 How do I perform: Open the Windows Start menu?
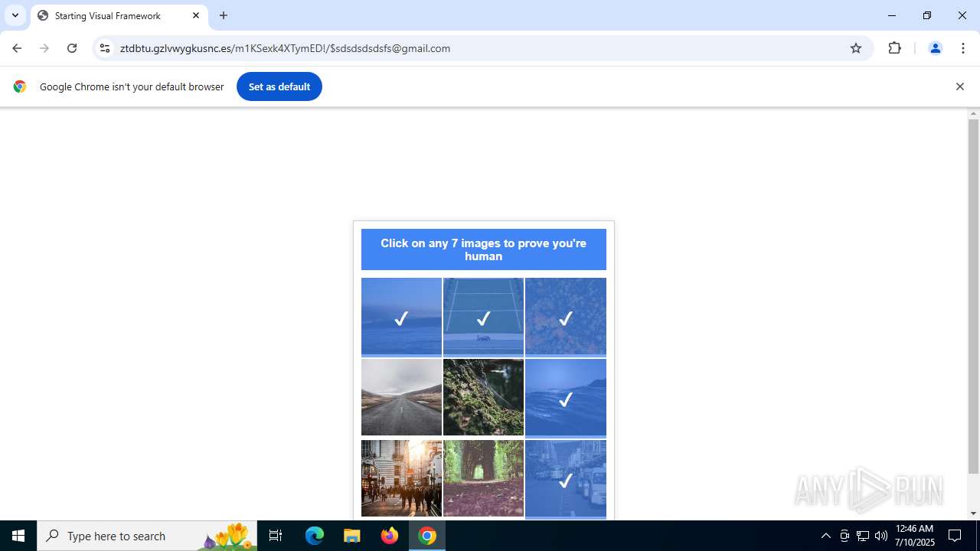(18, 536)
